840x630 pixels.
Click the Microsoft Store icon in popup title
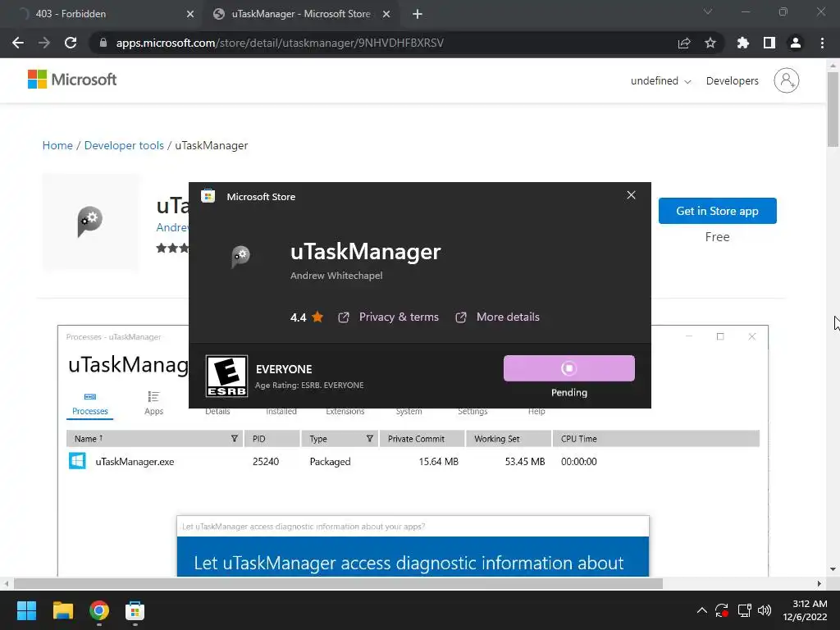[x=208, y=196]
